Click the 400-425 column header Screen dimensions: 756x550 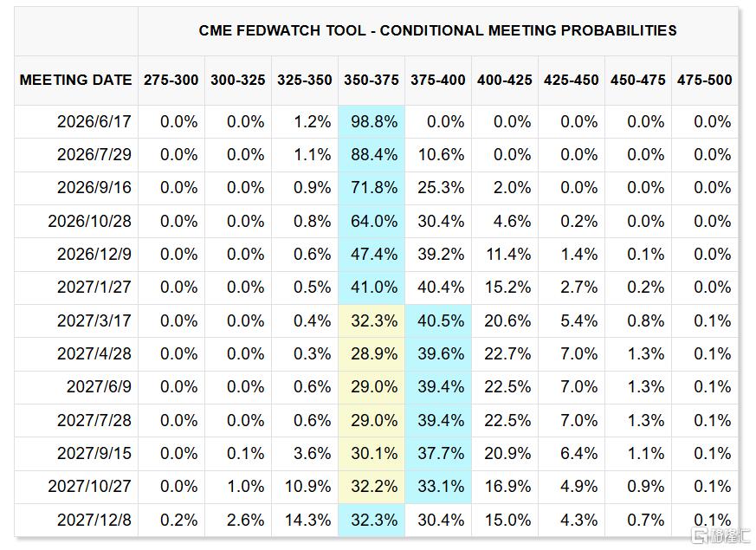click(x=504, y=80)
